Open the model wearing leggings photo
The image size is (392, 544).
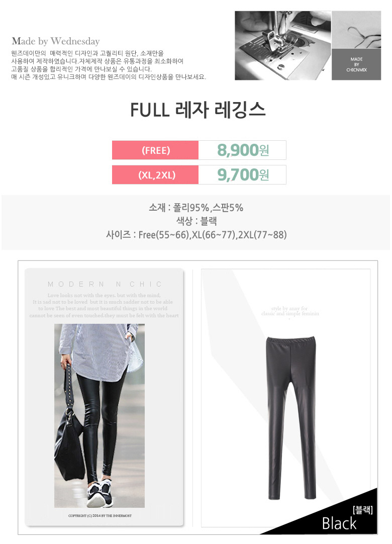click(x=100, y=416)
